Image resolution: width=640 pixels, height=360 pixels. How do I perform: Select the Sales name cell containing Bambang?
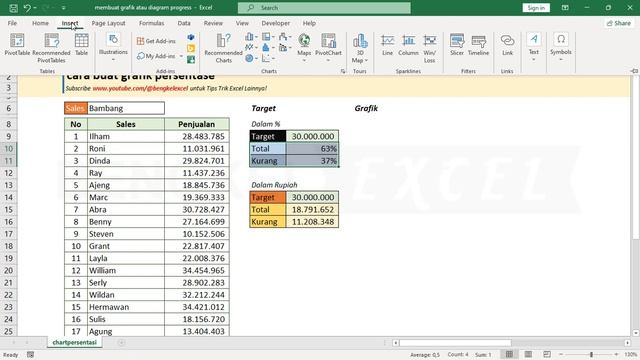tap(126, 108)
